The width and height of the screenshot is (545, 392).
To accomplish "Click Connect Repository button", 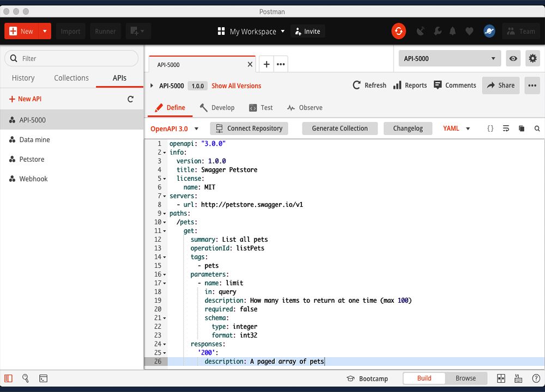I will [249, 128].
